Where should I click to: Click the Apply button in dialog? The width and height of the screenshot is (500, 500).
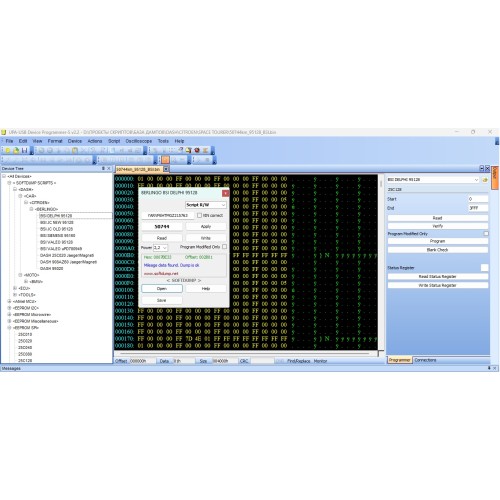(x=206, y=226)
